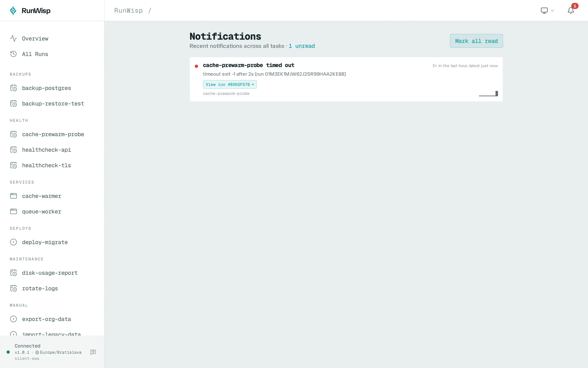This screenshot has height=368, width=588.
Task: Click the export-org-data circle icon
Action: (x=13, y=319)
